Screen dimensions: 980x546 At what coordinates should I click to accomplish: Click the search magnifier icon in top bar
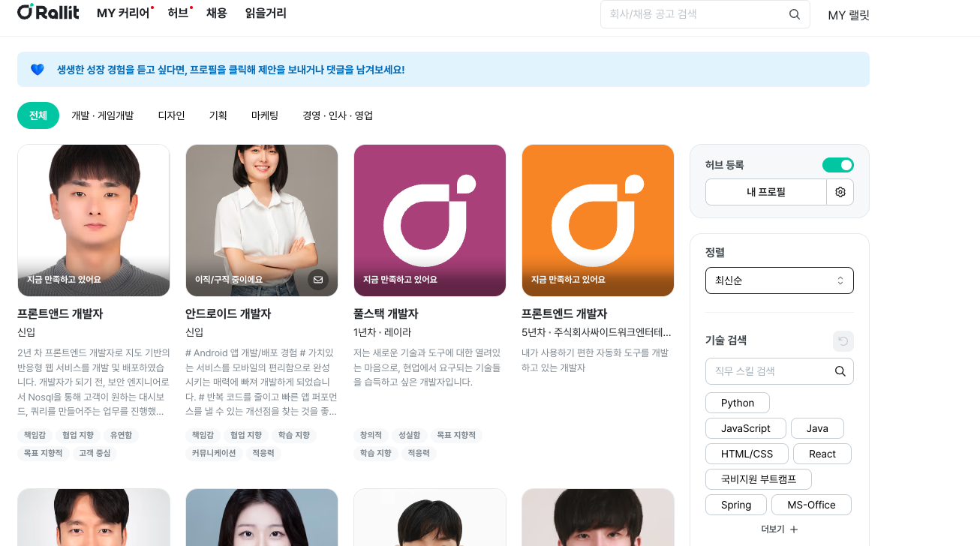point(795,14)
